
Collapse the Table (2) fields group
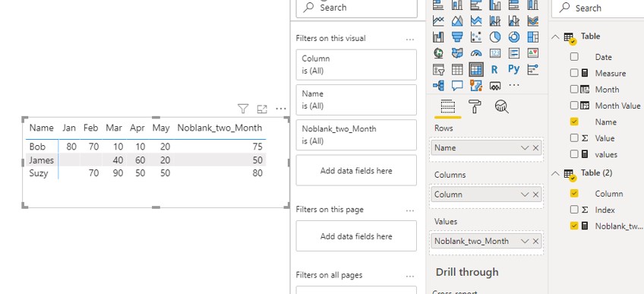[x=555, y=173]
